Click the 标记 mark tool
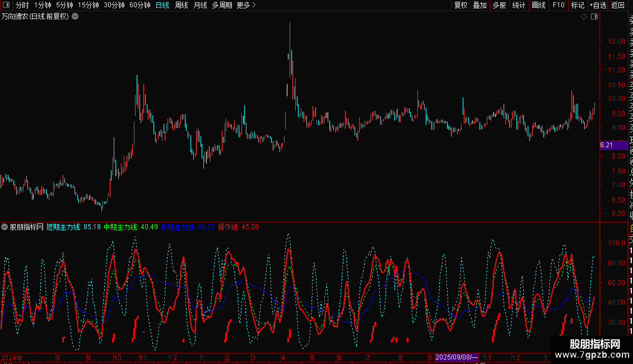The height and width of the screenshot is (364, 633). (578, 5)
